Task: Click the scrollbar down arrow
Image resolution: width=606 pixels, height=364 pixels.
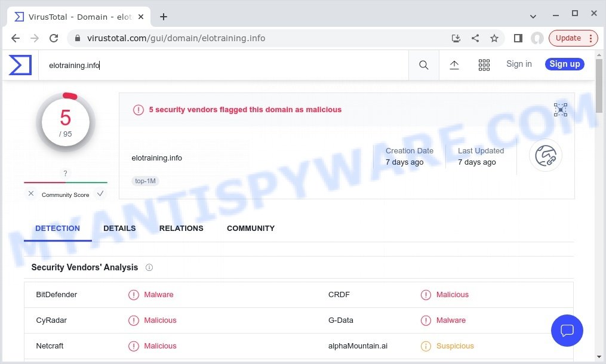Action: (x=599, y=357)
